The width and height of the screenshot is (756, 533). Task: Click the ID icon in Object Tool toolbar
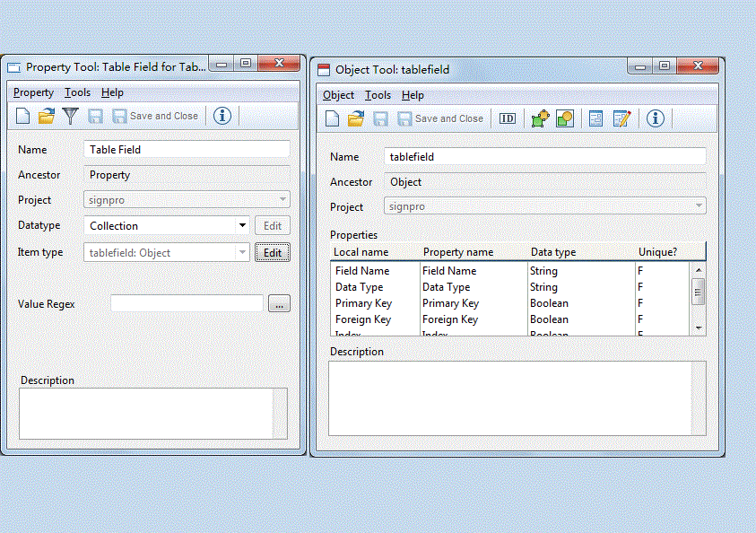508,118
